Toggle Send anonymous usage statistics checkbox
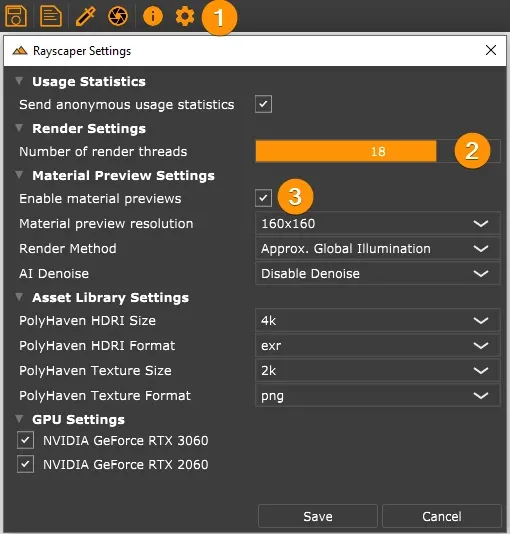 tap(264, 104)
